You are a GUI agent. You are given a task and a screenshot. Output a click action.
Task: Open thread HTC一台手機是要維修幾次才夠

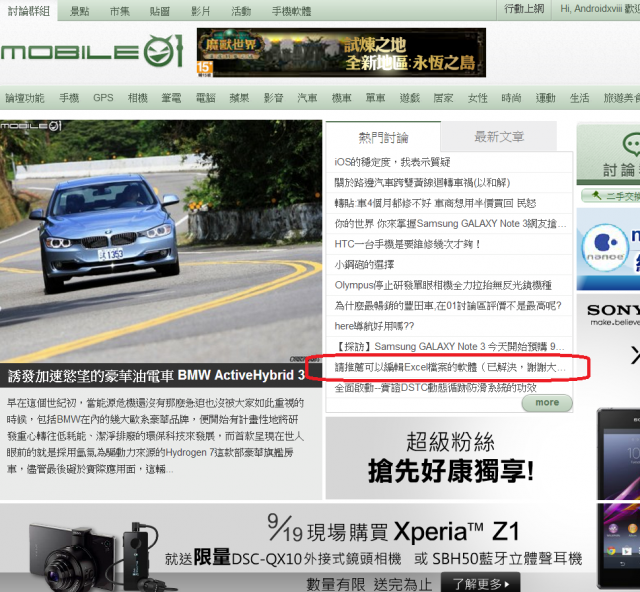[x=407, y=244]
